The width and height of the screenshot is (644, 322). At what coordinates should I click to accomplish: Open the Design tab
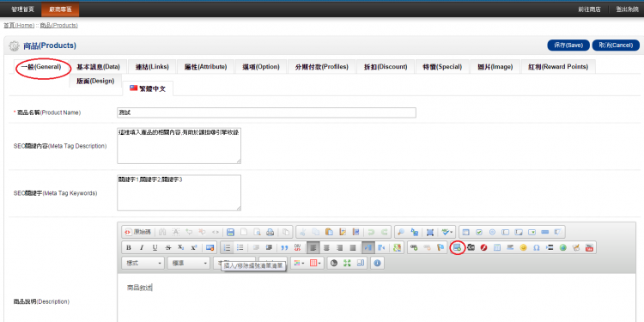95,81
